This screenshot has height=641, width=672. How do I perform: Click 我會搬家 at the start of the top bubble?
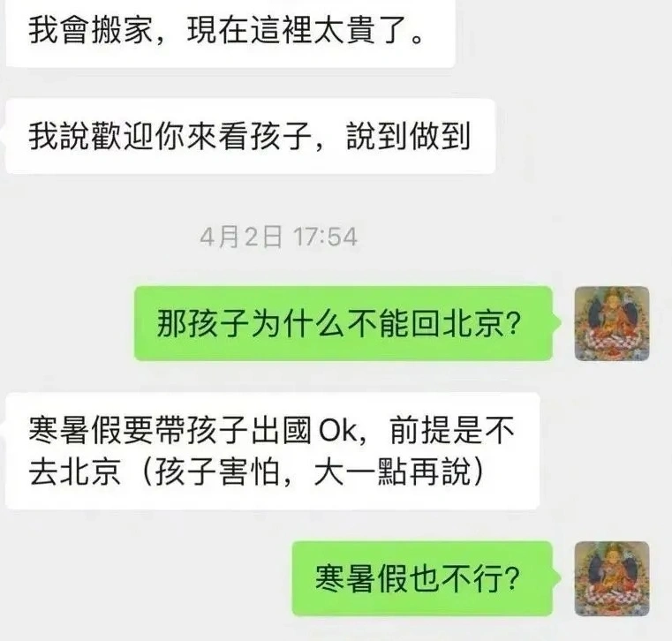(x=91, y=31)
